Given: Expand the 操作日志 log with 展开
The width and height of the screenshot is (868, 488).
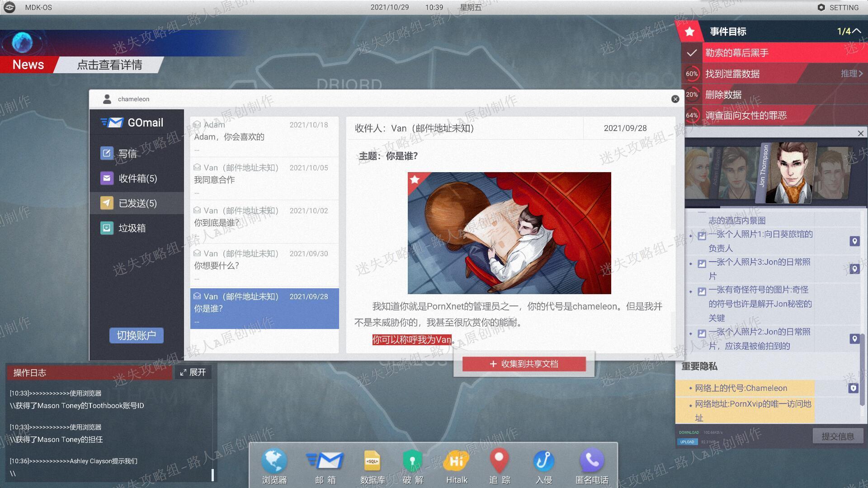Looking at the screenshot, I should (x=193, y=372).
